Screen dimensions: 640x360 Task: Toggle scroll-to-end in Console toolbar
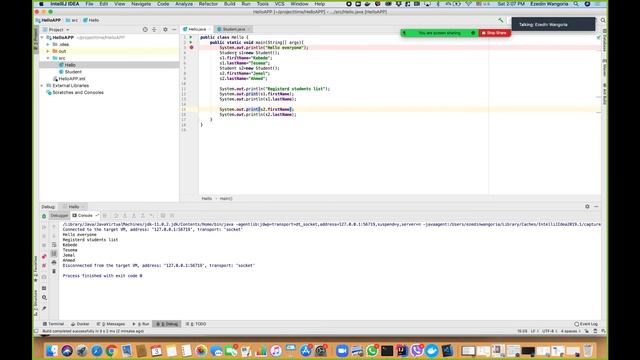[x=54, y=253]
